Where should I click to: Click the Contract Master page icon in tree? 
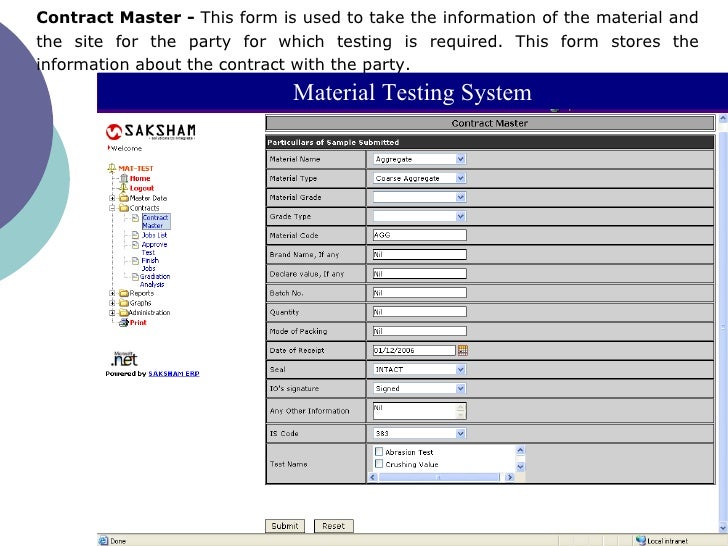(x=135, y=218)
